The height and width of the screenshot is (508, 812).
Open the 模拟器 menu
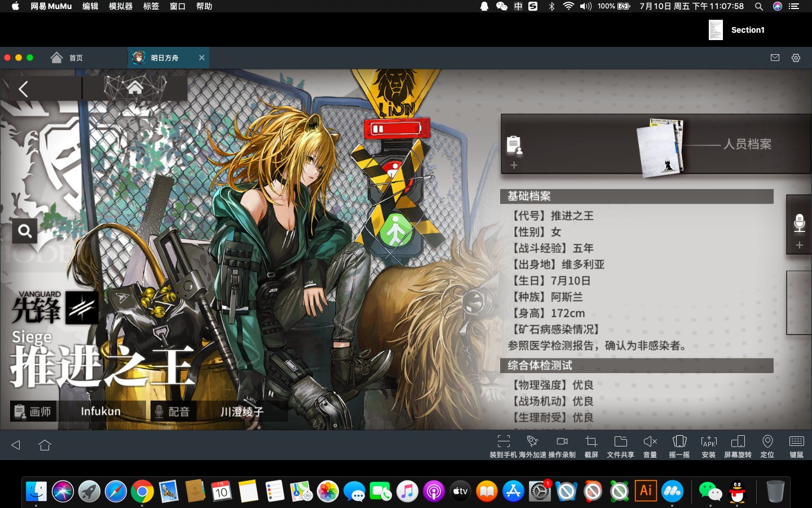pyautogui.click(x=121, y=6)
